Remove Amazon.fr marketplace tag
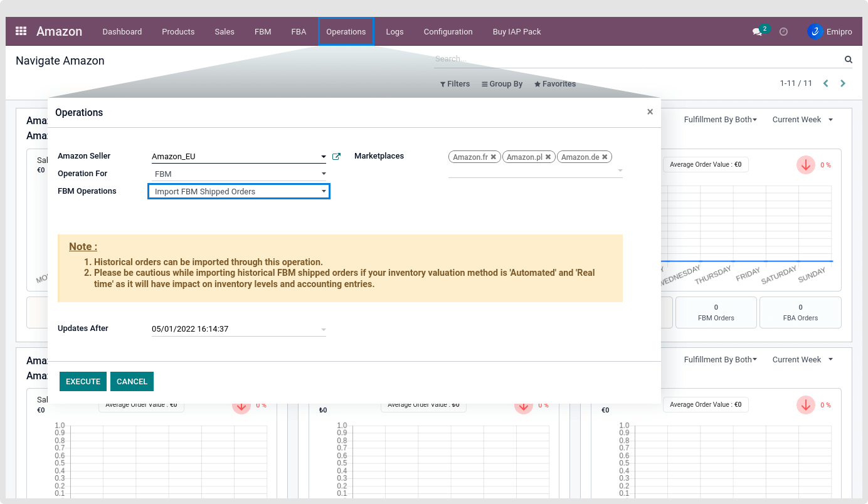 coord(494,157)
